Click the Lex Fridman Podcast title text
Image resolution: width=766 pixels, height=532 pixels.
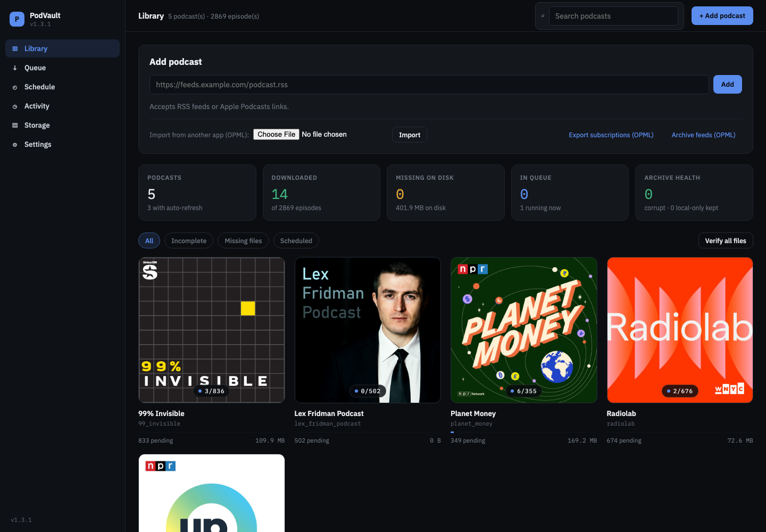tap(329, 413)
